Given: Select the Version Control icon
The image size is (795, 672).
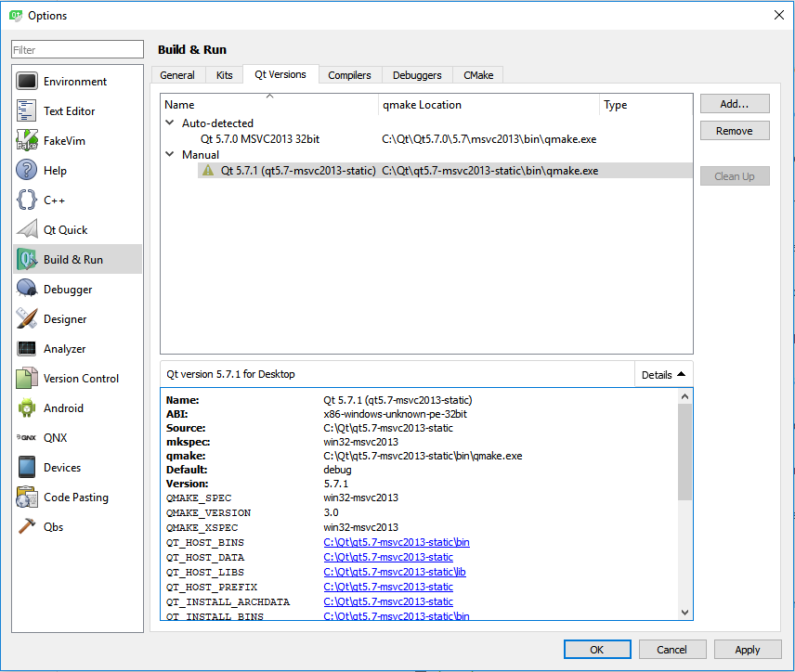Looking at the screenshot, I should pos(26,378).
